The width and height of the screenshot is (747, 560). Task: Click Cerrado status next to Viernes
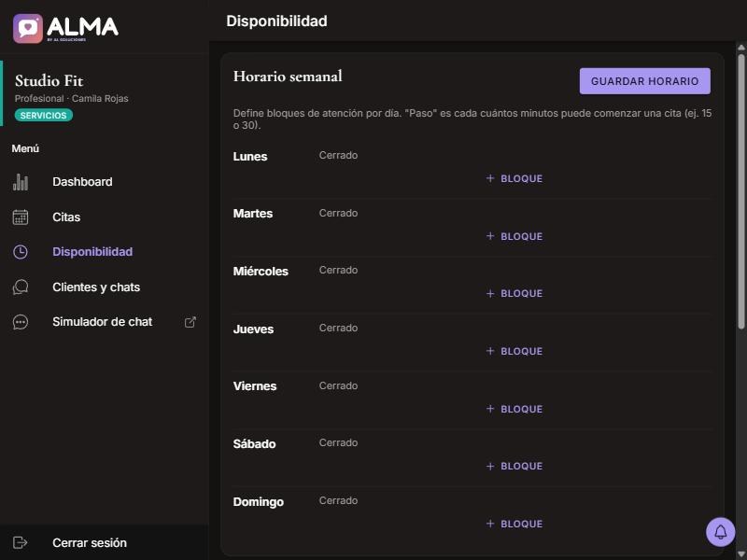338,385
